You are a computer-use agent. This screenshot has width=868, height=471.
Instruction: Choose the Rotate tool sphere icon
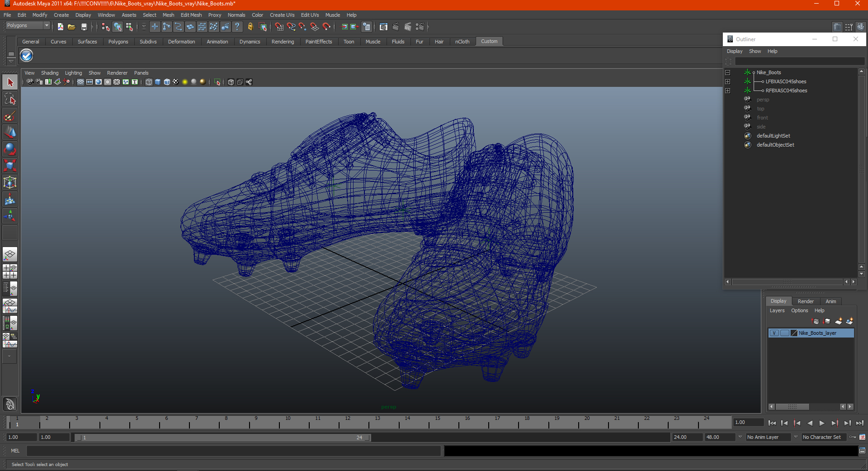[x=10, y=149]
